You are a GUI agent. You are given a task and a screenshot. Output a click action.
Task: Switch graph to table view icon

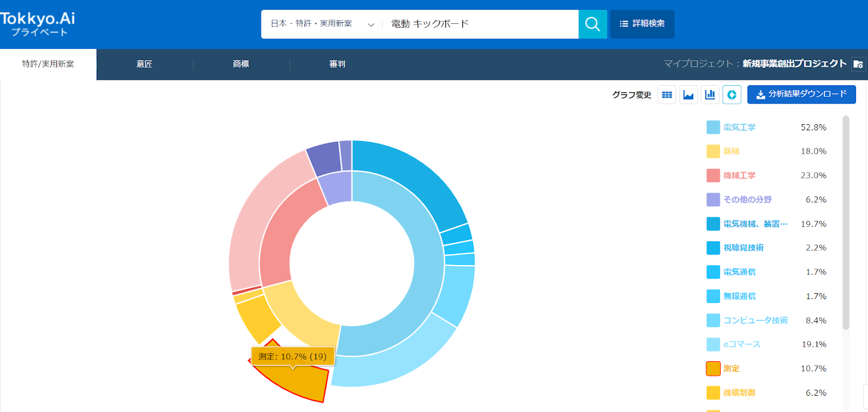coord(667,94)
